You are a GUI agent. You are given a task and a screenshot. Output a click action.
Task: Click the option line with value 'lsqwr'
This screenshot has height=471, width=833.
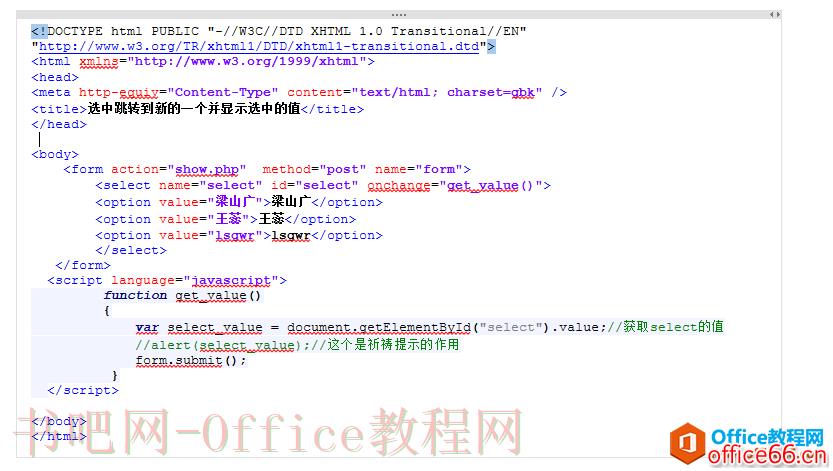pyautogui.click(x=239, y=235)
